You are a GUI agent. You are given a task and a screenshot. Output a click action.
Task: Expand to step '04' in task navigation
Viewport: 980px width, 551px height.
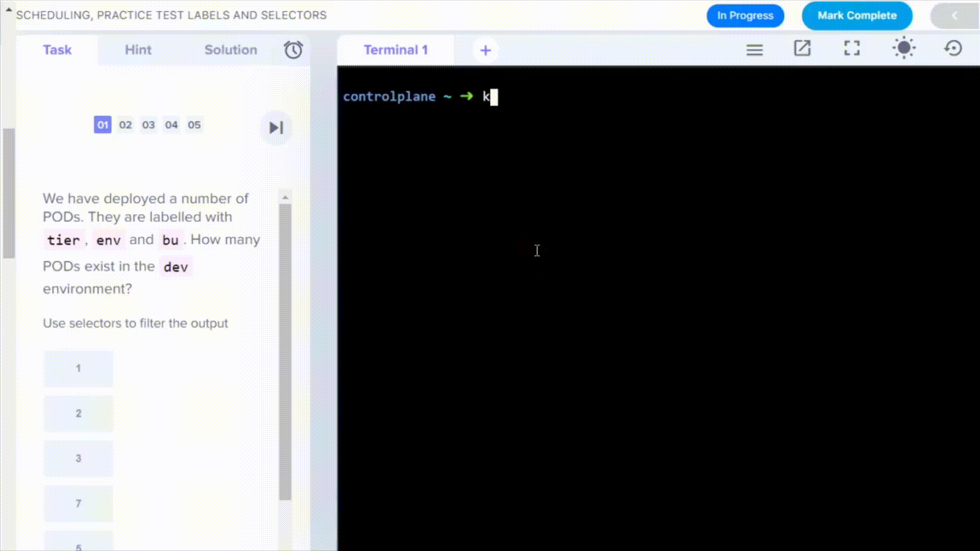click(x=171, y=124)
